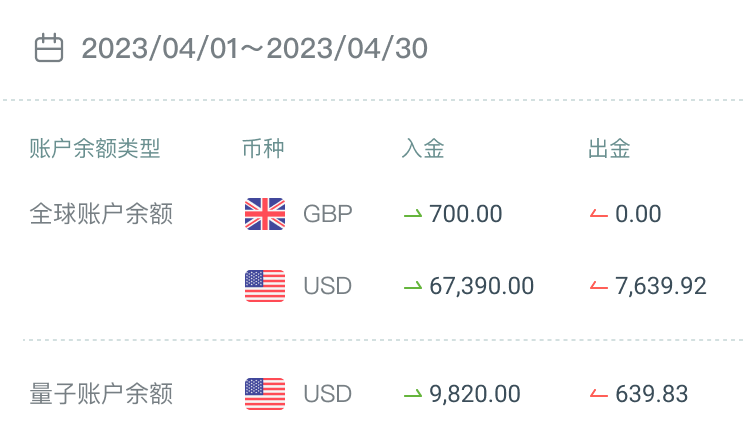
Task: Click the 币种 column header
Action: click(x=263, y=150)
